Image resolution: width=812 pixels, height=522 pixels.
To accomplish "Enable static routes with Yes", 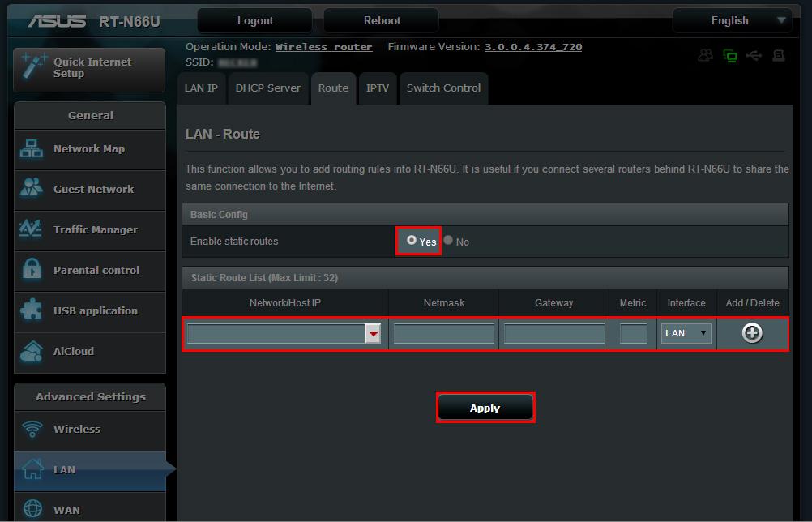I will 412,240.
